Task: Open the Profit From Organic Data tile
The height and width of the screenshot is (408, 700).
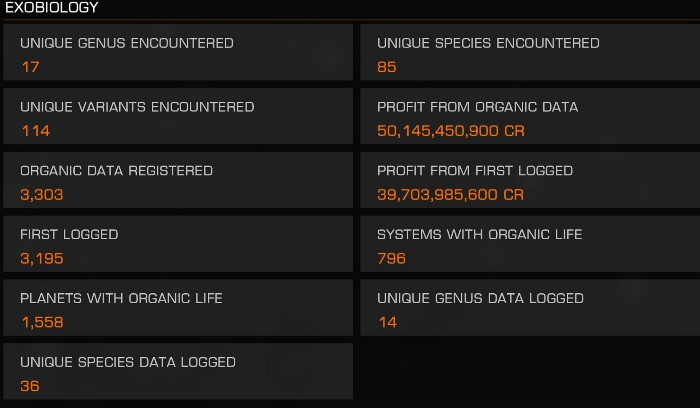Action: (x=530, y=117)
